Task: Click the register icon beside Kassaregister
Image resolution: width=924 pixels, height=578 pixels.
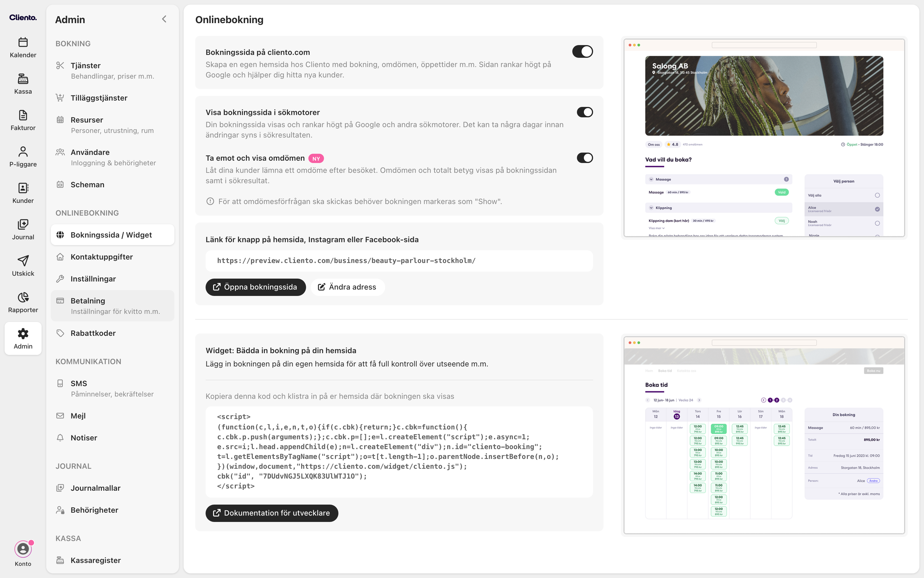Action: click(60, 560)
